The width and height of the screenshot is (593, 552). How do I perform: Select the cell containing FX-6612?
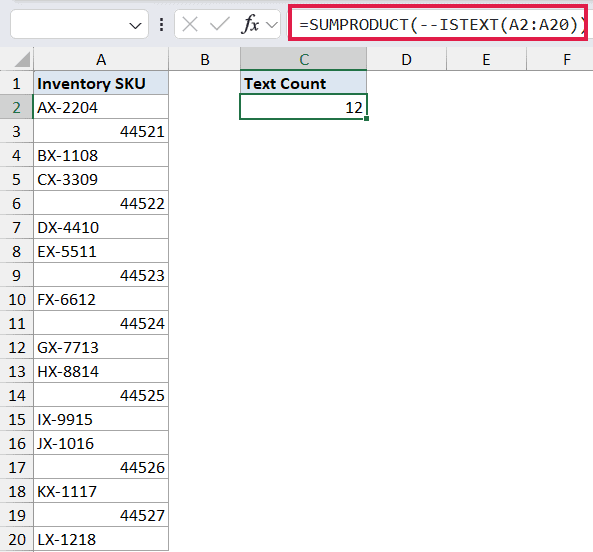tap(101, 299)
